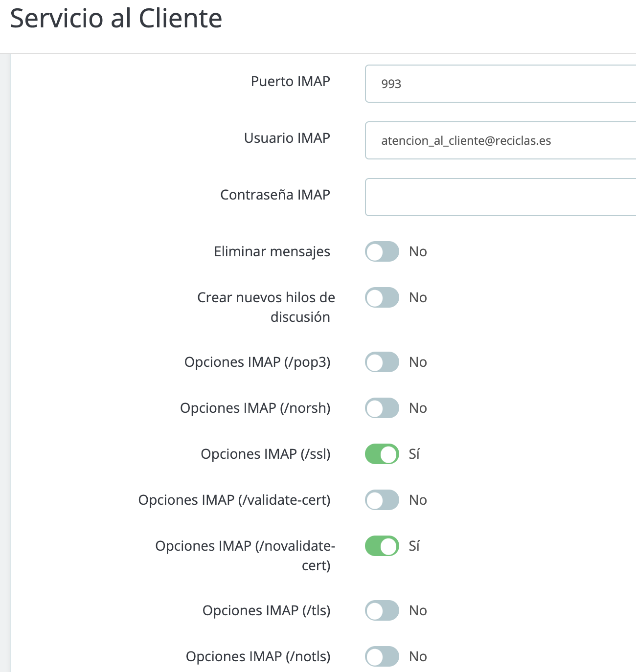Click the Opciones IMAP (/pop3) label
Screen dimensions: 636x672
click(x=257, y=362)
